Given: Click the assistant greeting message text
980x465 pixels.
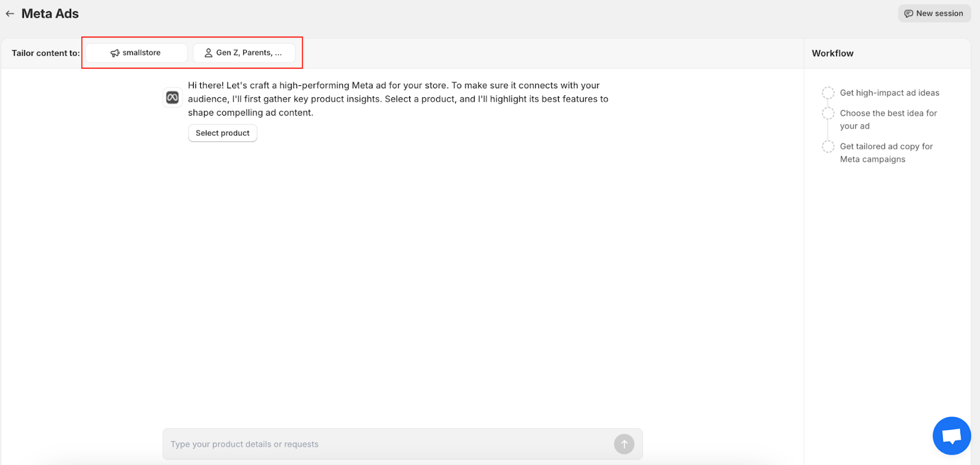Looking at the screenshot, I should pyautogui.click(x=398, y=99).
